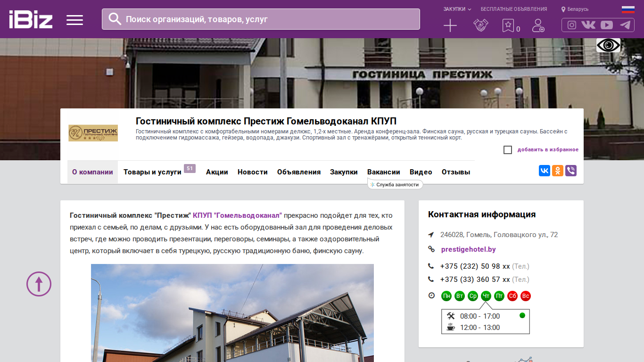The width and height of the screenshot is (644, 362).
Task: Open iBiz Telegram channel
Action: pyautogui.click(x=625, y=25)
